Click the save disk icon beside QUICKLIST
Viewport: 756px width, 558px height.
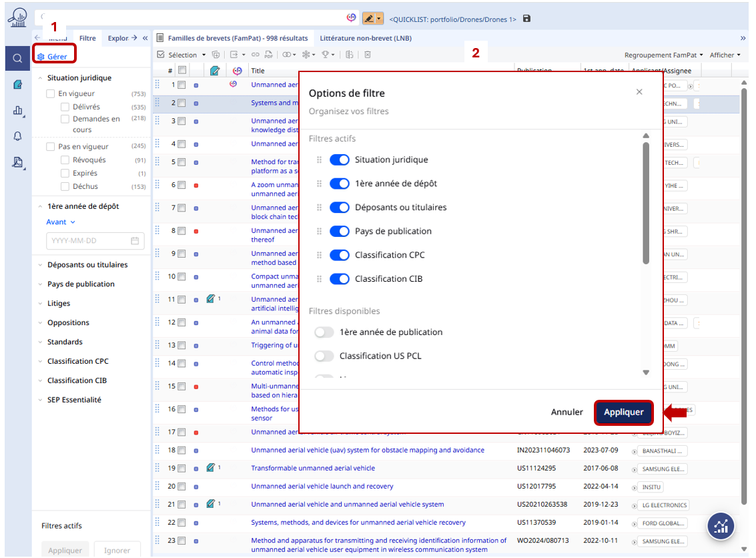pyautogui.click(x=526, y=19)
